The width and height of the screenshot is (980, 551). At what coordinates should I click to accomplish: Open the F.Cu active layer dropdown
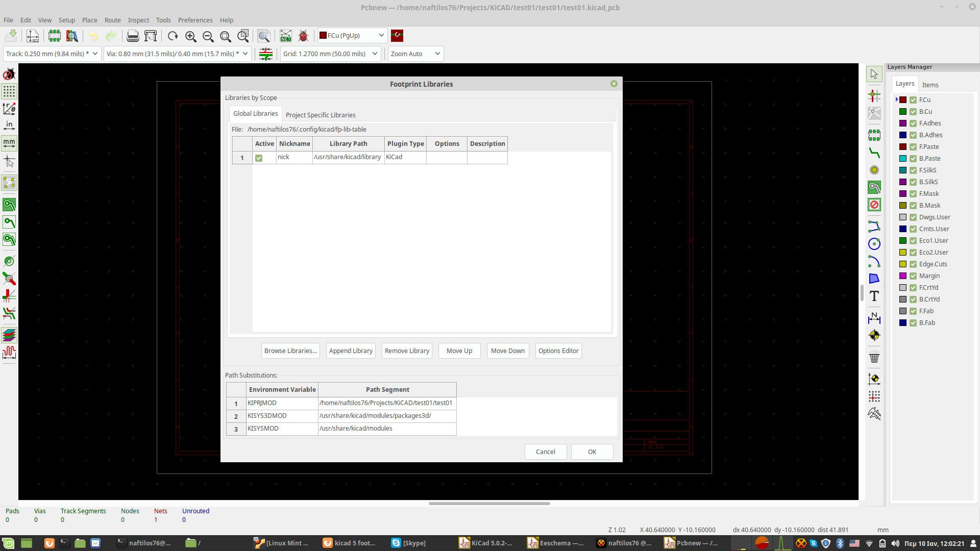352,35
